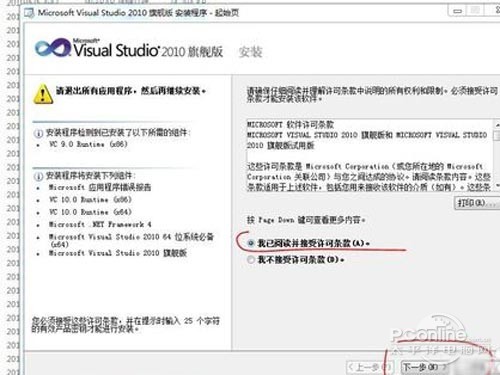This screenshot has width=500, height=375.
Task: Click the 'VC 9.0 Runtime (x86)' list entry
Action: pyautogui.click(x=88, y=144)
